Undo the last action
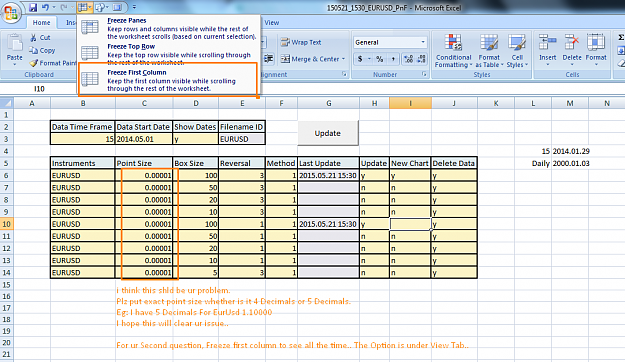Viewport: 625px width, 362px height. [x=45, y=7]
